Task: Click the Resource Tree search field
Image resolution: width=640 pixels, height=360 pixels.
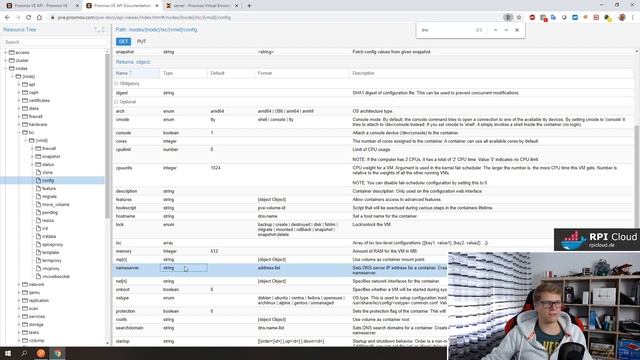Action: pos(55,42)
